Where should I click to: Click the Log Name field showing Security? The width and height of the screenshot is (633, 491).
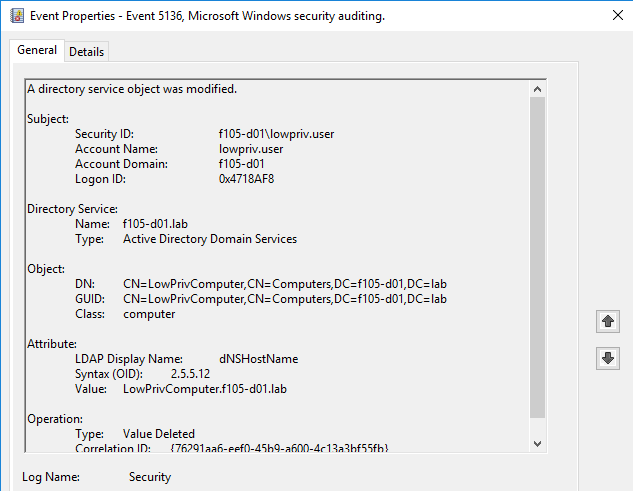click(x=150, y=478)
